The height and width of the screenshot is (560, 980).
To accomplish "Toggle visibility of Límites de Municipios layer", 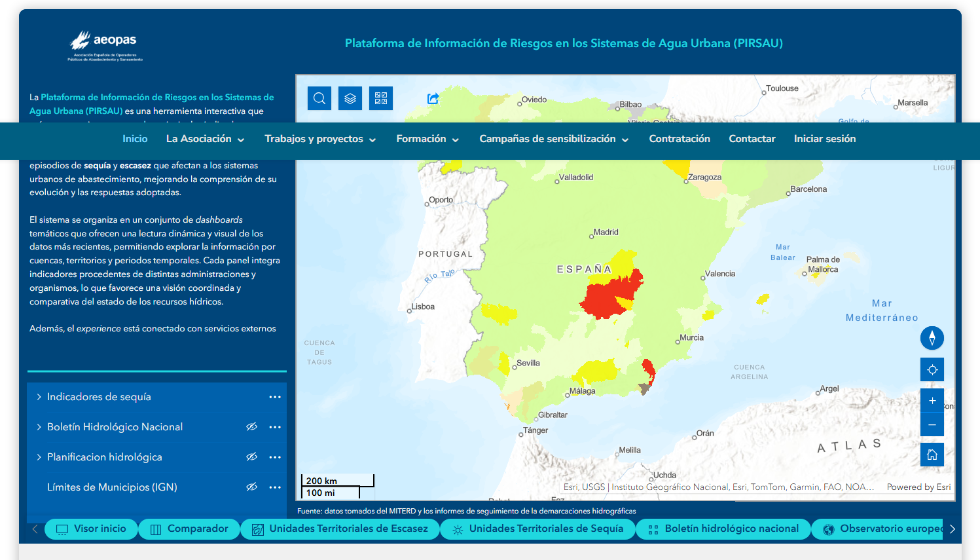I will click(251, 487).
